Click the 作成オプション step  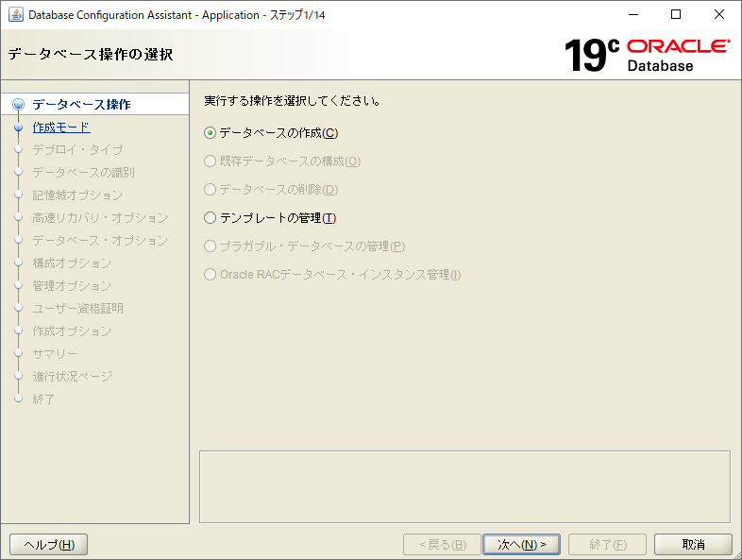coord(72,331)
